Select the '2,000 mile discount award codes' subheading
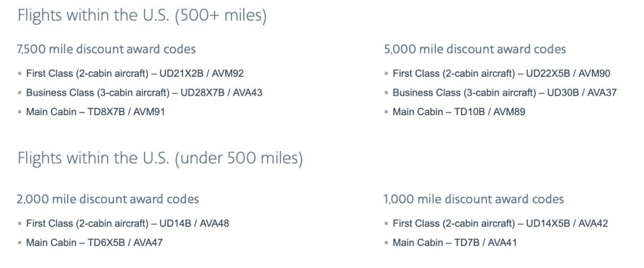 coord(108,199)
